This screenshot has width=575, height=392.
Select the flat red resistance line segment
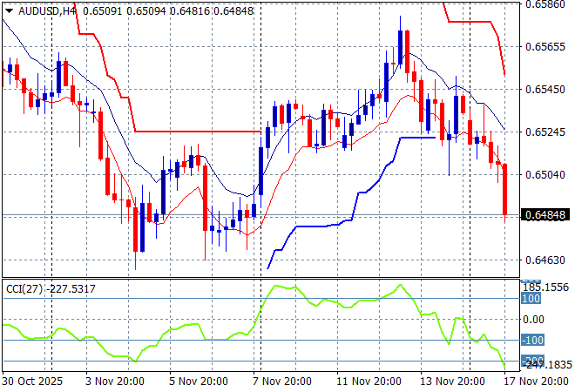pyautogui.click(x=198, y=132)
